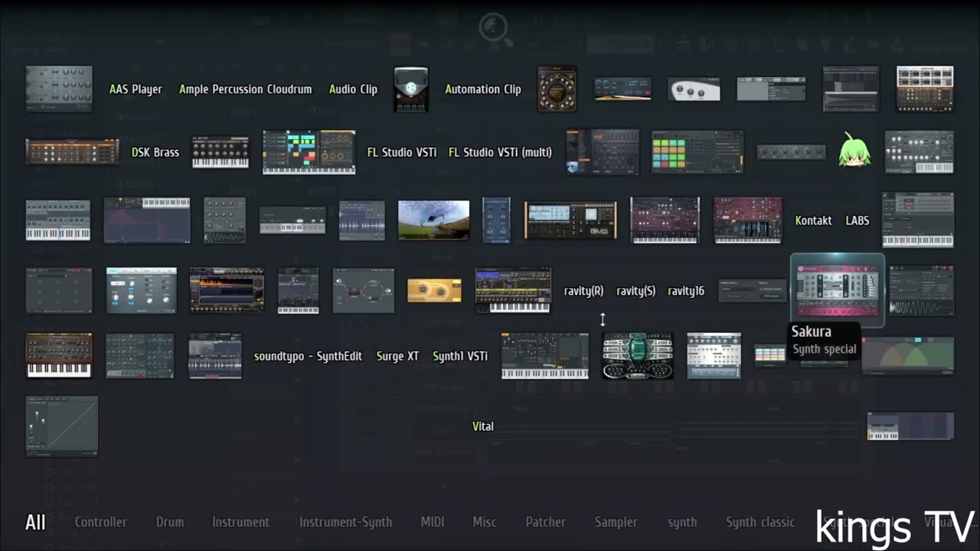Choose the ravity(S) plugin
980x551 pixels.
point(635,291)
